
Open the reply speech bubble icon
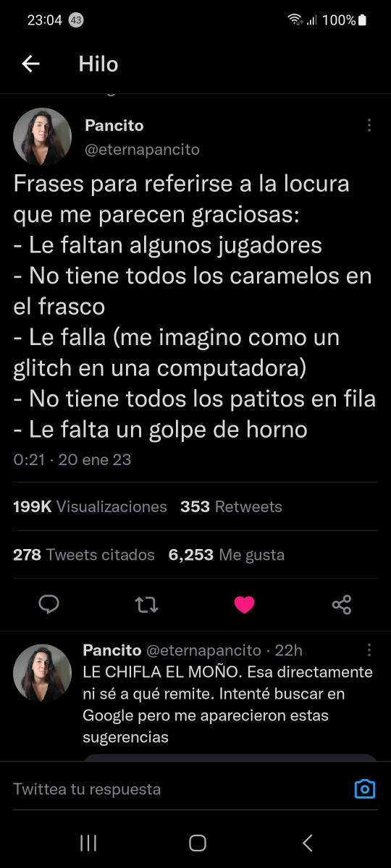click(49, 605)
